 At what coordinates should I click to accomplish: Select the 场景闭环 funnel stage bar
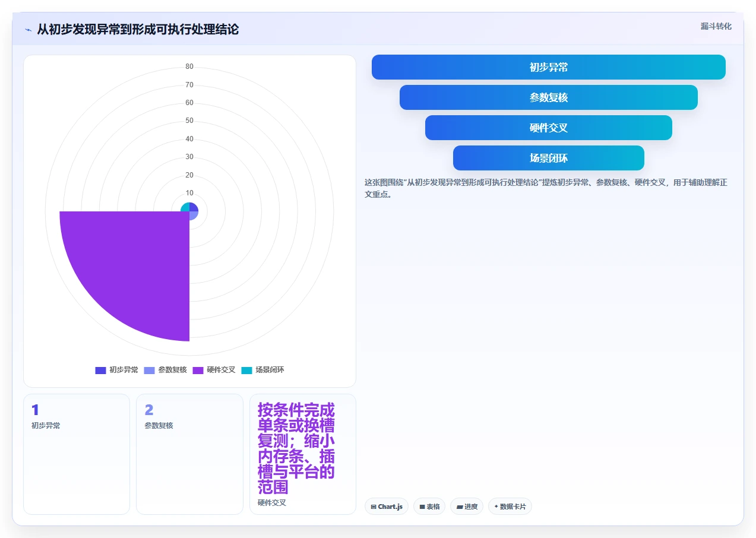(549, 158)
